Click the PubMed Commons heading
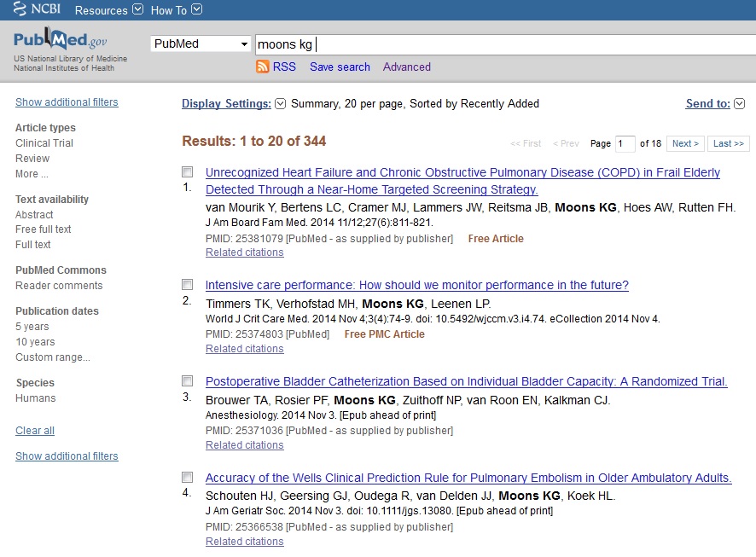Screen dimensions: 756x557 pyautogui.click(x=61, y=270)
